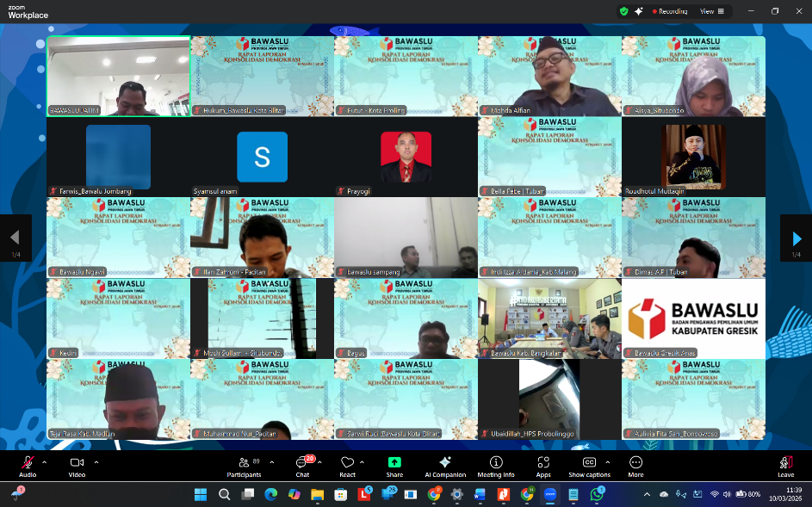Expand video options arrow next to Video
Viewport: 812px width, 507px height.
pyautogui.click(x=96, y=462)
